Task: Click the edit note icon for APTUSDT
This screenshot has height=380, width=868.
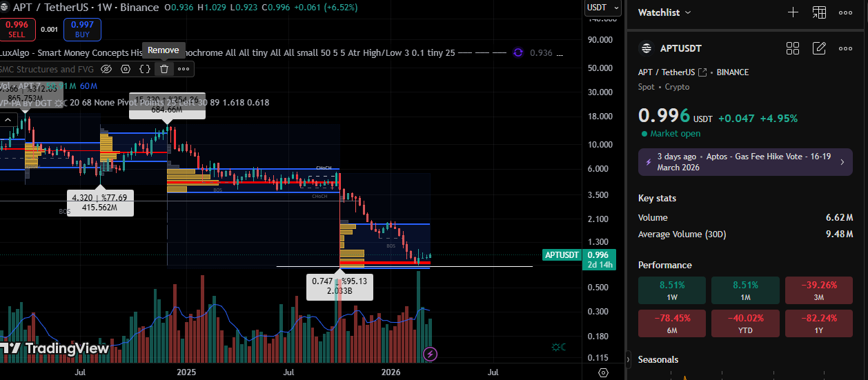Action: click(x=819, y=48)
